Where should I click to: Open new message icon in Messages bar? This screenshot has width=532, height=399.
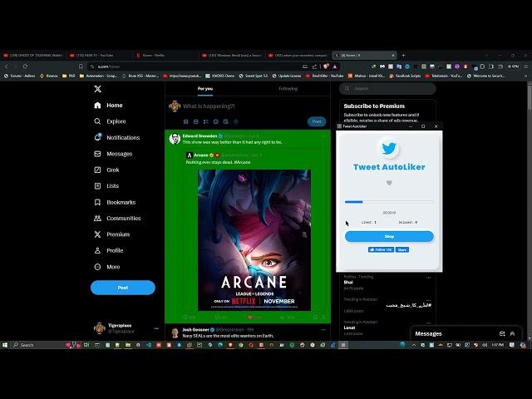tap(500, 334)
